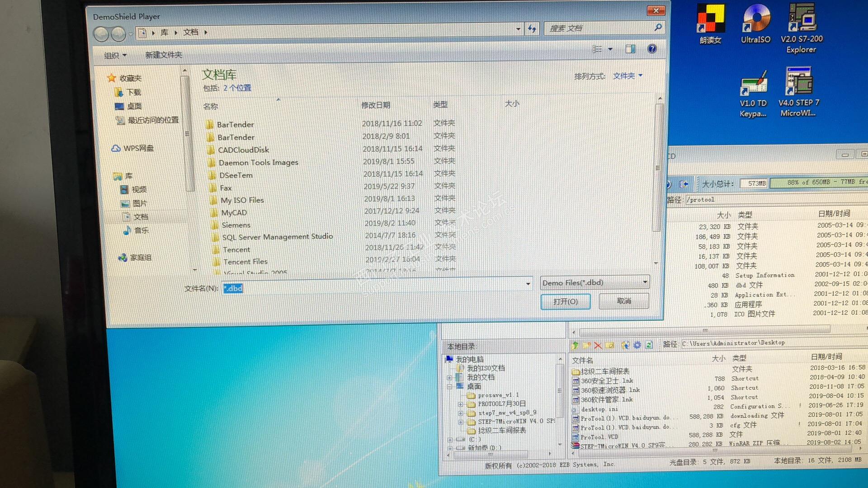Click the blue gear icon in the local toolbar
The width and height of the screenshot is (868, 488).
[x=637, y=345]
